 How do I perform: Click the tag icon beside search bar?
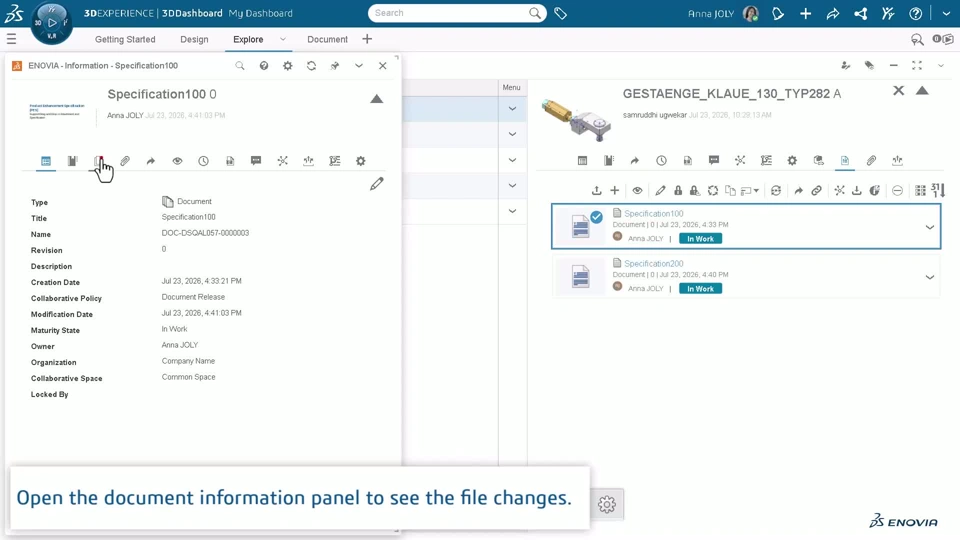click(560, 13)
